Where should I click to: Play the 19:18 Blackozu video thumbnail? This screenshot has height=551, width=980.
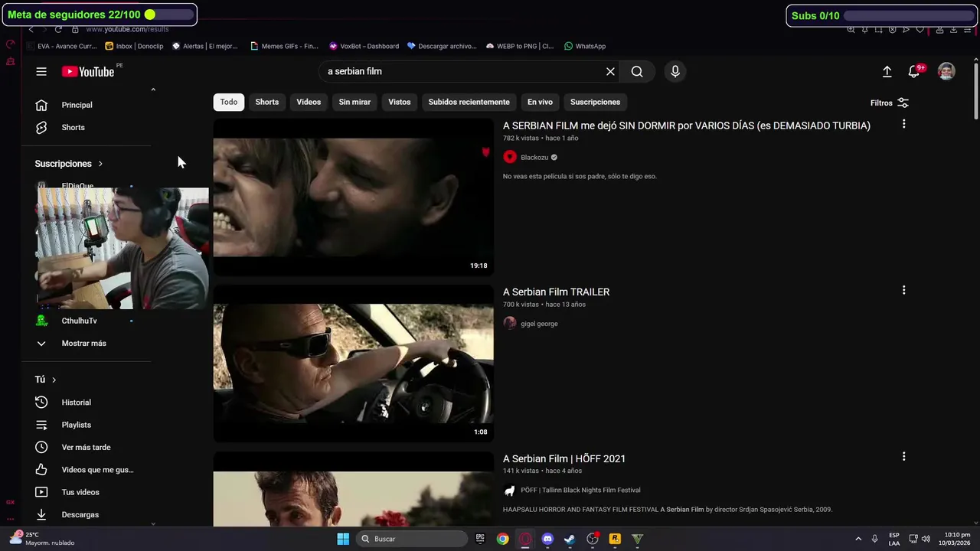353,197
